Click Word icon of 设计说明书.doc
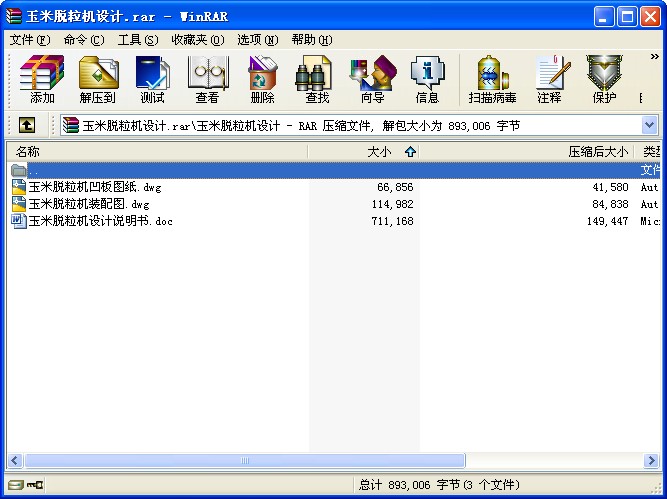Screen dimensions: 667x499 (x=19, y=221)
